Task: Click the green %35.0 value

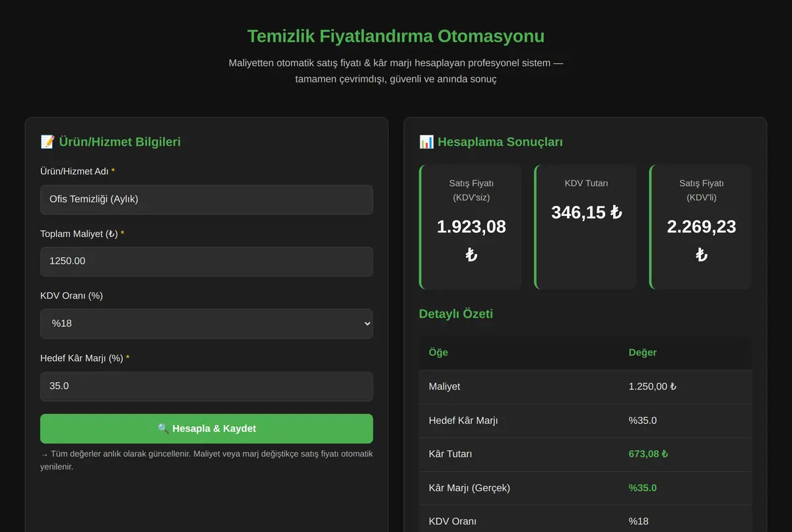Action: click(642, 488)
